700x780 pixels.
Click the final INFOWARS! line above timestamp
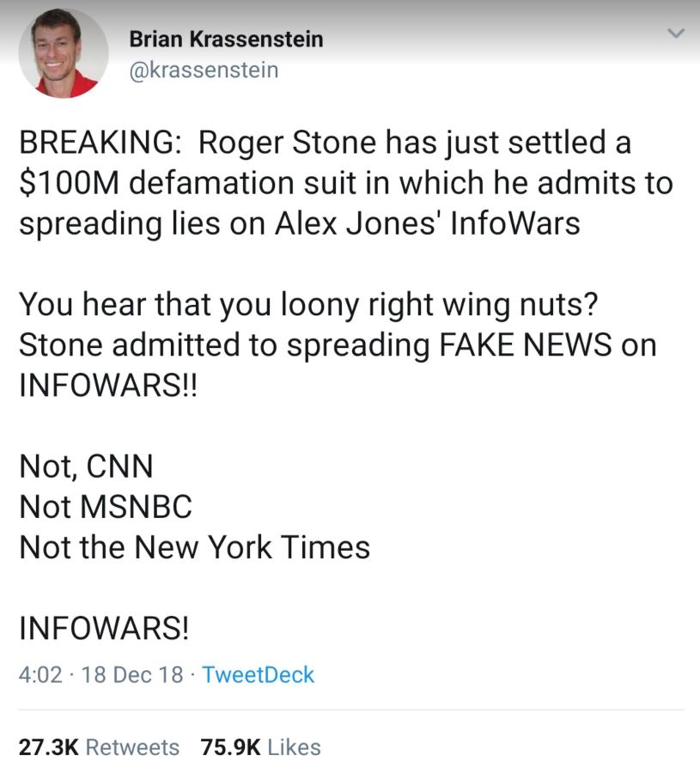point(104,627)
